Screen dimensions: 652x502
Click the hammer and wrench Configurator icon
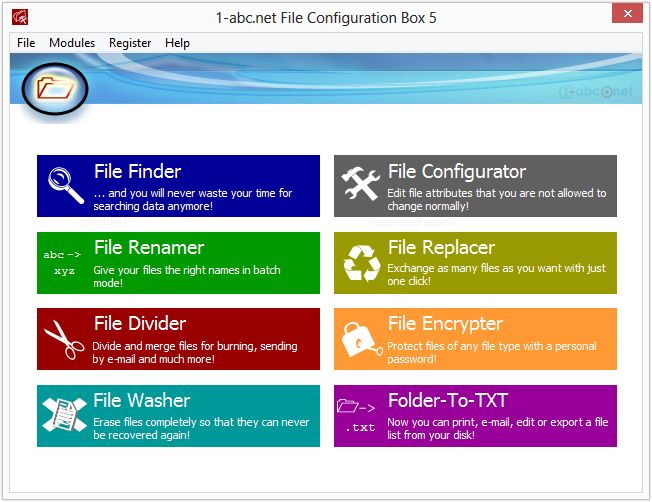tap(360, 183)
